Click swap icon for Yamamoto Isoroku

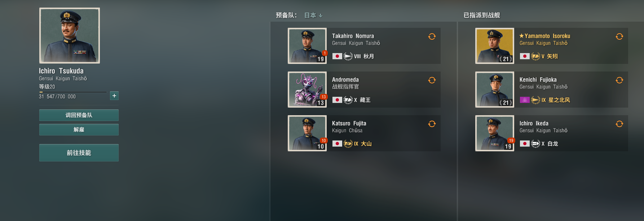click(619, 36)
